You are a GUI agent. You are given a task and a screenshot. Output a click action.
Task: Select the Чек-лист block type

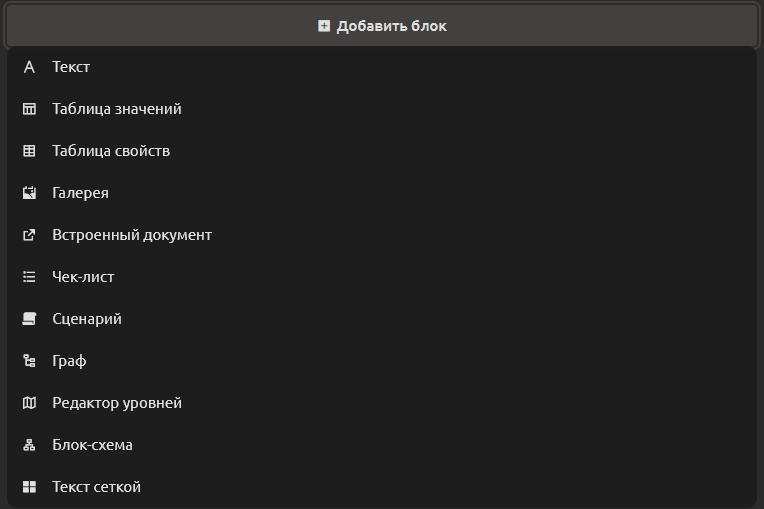[382, 277]
